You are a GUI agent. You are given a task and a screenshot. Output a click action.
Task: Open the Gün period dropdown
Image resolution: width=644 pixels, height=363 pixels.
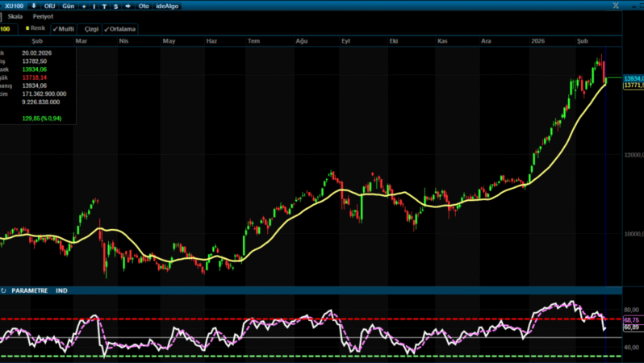point(68,6)
